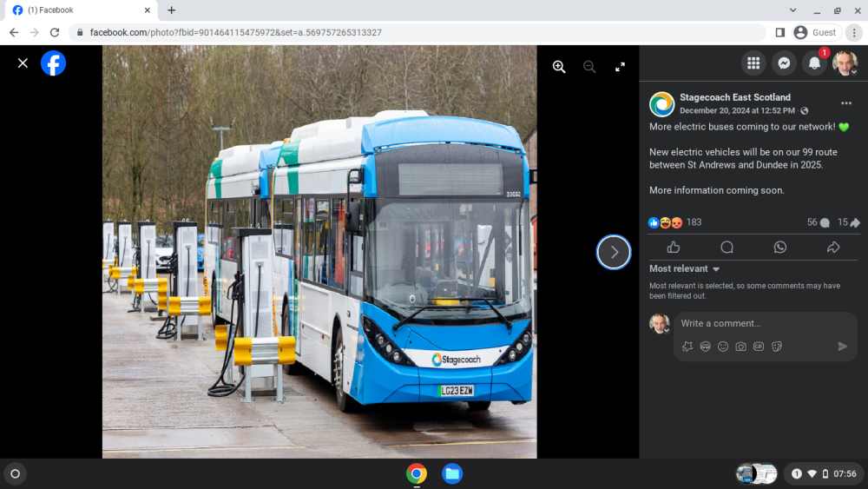
Task: Open a new browser tab
Action: point(172,10)
